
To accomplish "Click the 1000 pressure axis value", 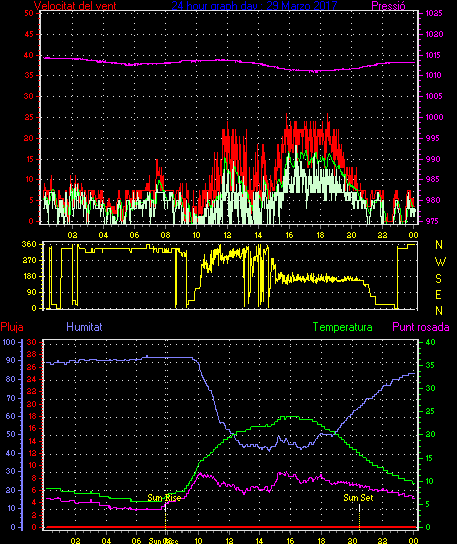I will point(434,117).
